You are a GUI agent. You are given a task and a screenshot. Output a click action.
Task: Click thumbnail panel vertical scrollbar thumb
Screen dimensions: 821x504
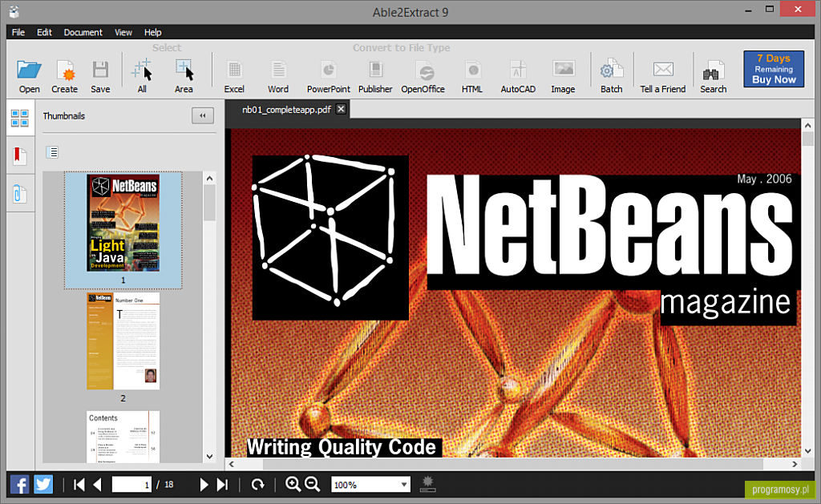pyautogui.click(x=209, y=203)
